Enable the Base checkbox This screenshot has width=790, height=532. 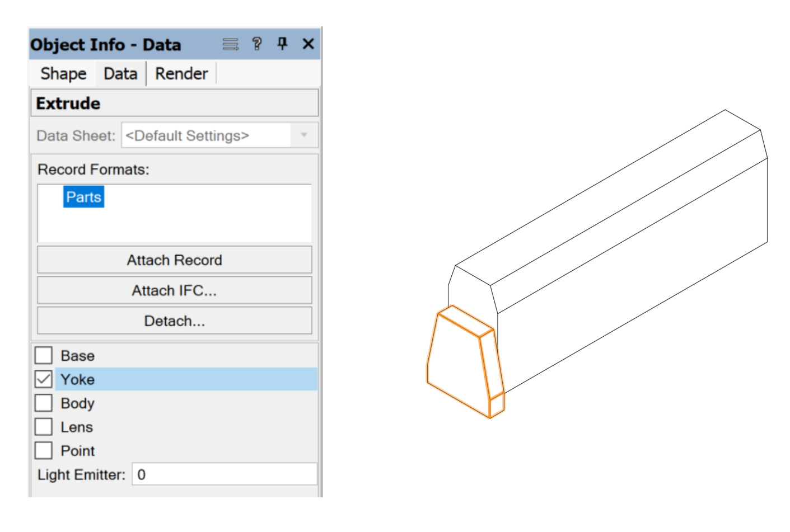44,356
